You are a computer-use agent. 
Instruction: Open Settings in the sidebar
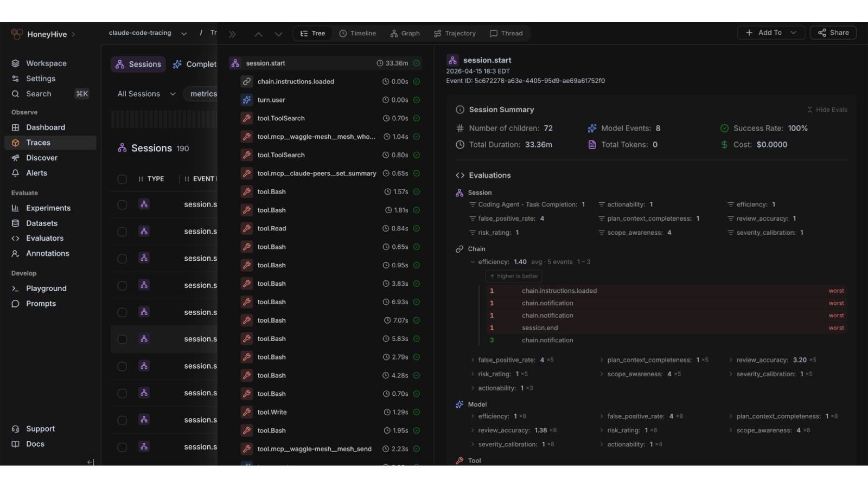(41, 79)
